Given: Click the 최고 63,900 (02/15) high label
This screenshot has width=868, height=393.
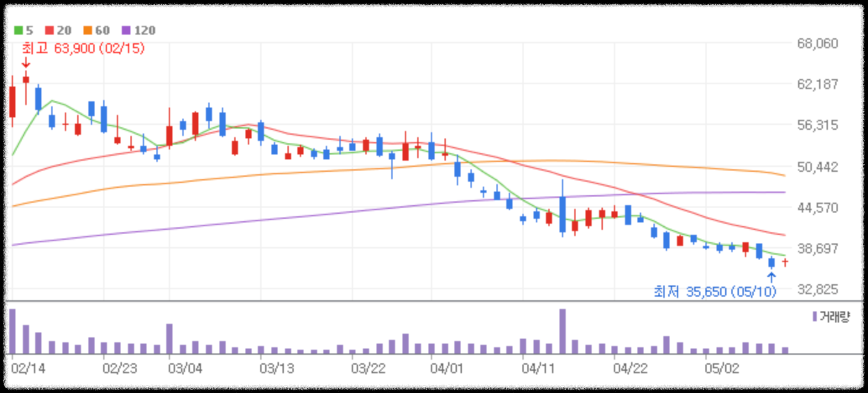Looking at the screenshot, I should coord(83,48).
